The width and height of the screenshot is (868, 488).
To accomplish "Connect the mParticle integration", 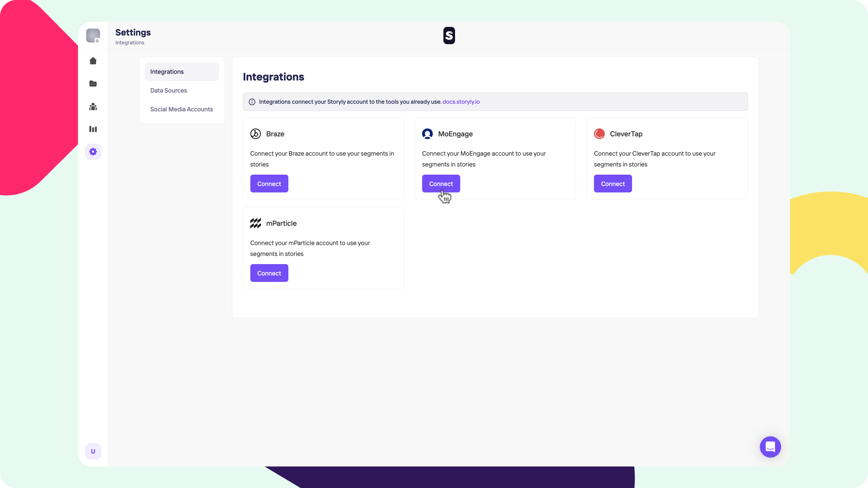I will coord(269,273).
